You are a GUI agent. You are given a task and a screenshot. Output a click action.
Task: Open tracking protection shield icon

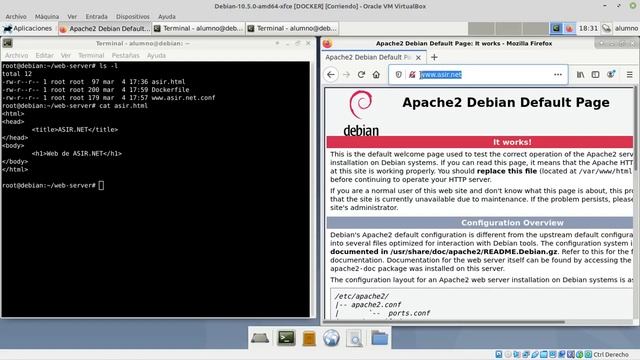(x=399, y=75)
